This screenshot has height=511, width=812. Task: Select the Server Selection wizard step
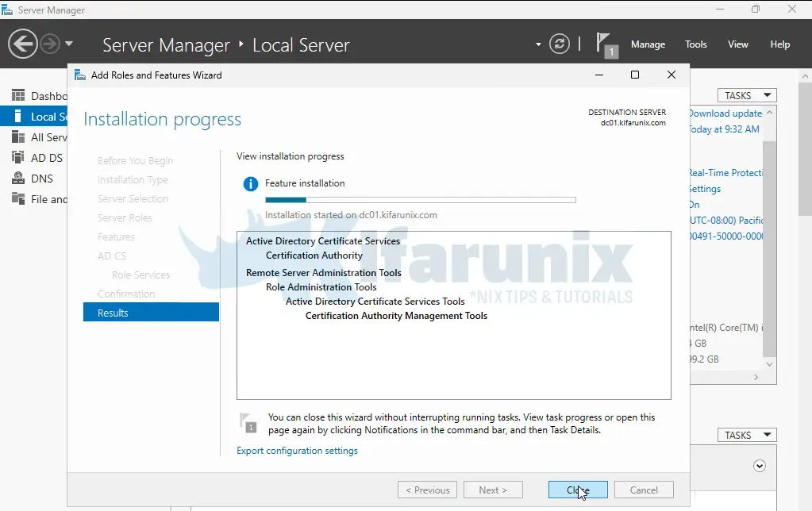point(133,198)
